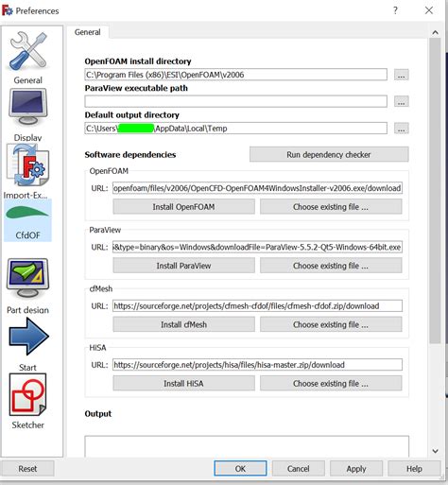Screen dimensions: 448x485
Task: Install ParaView
Action: (183, 266)
